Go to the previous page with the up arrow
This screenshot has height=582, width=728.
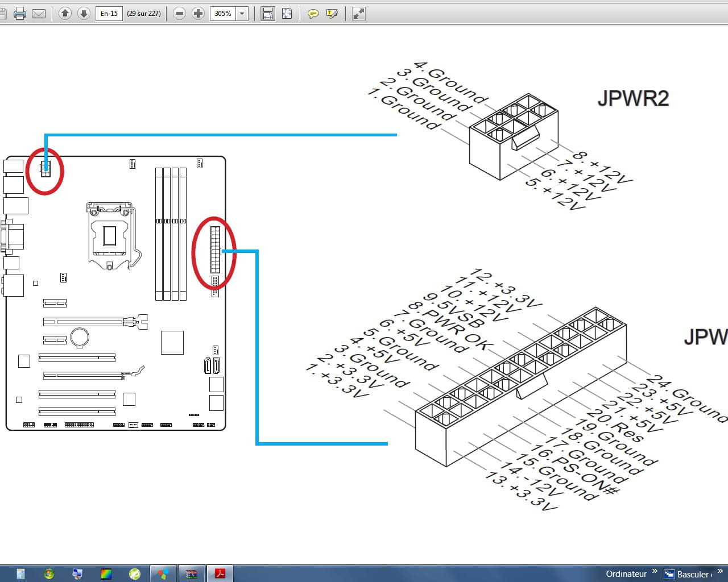click(x=65, y=13)
